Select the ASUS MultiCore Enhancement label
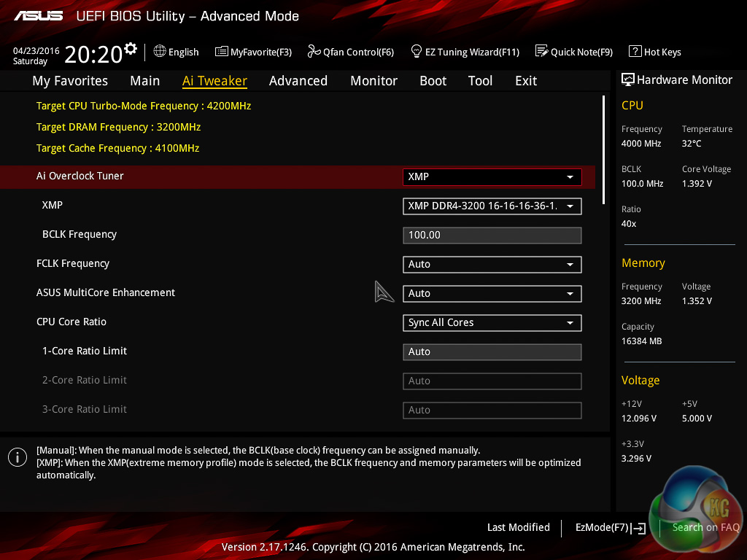Image resolution: width=747 pixels, height=560 pixels. [106, 292]
